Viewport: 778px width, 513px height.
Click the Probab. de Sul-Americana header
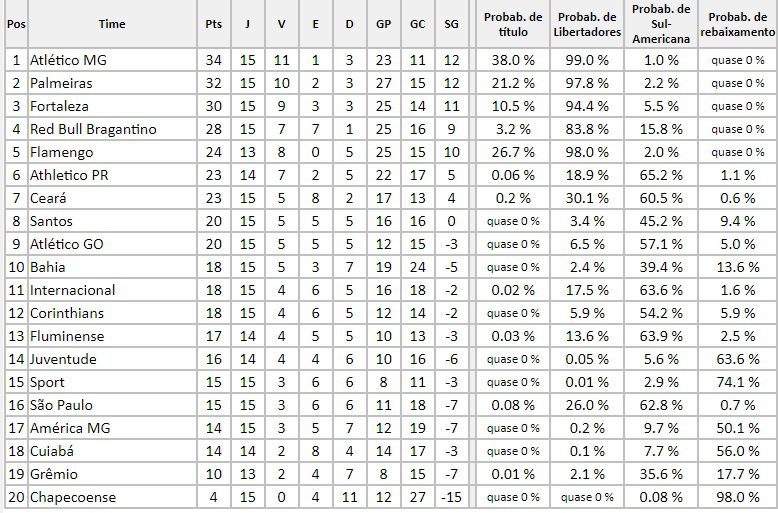tap(661, 24)
